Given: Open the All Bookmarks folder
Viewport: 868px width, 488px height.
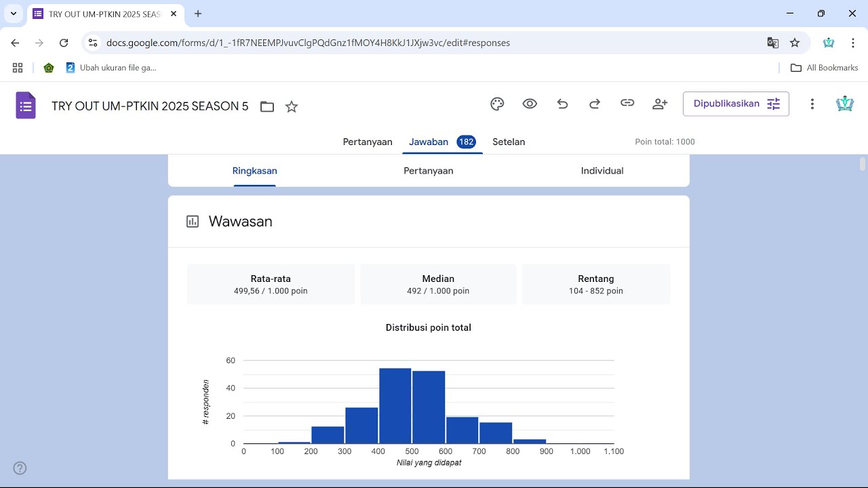Looking at the screenshot, I should (x=825, y=68).
